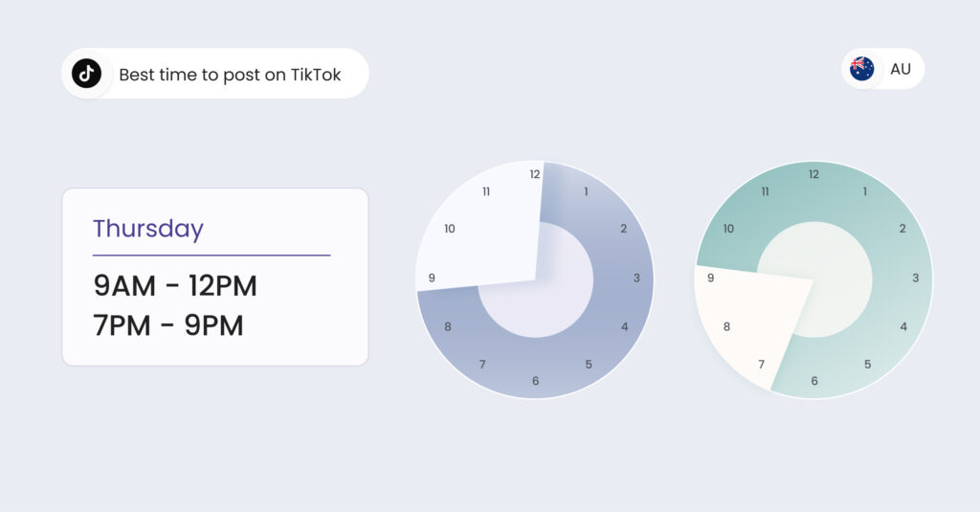980x512 pixels.
Task: Click number 3 on the green clock
Action: (916, 278)
